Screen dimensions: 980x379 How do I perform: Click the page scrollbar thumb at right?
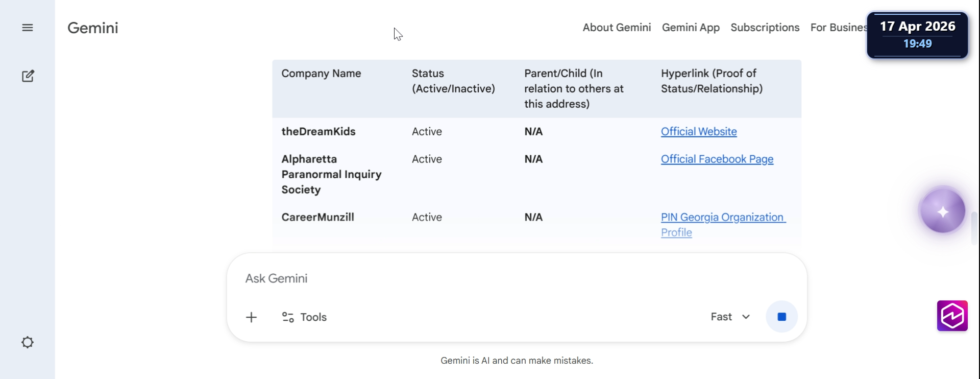click(x=974, y=228)
